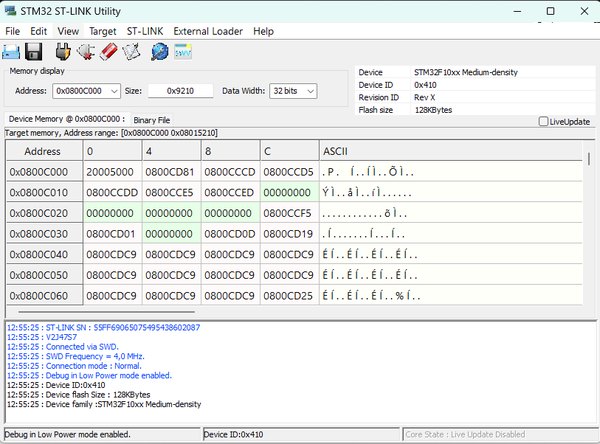
Task: Click the horizontal scrollbar under memory table
Action: pyautogui.click(x=106, y=312)
